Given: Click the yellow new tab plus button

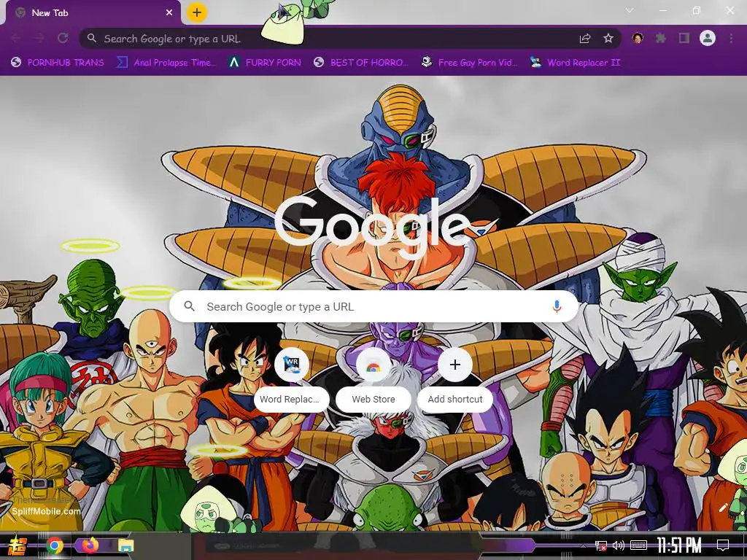Looking at the screenshot, I should [x=197, y=12].
